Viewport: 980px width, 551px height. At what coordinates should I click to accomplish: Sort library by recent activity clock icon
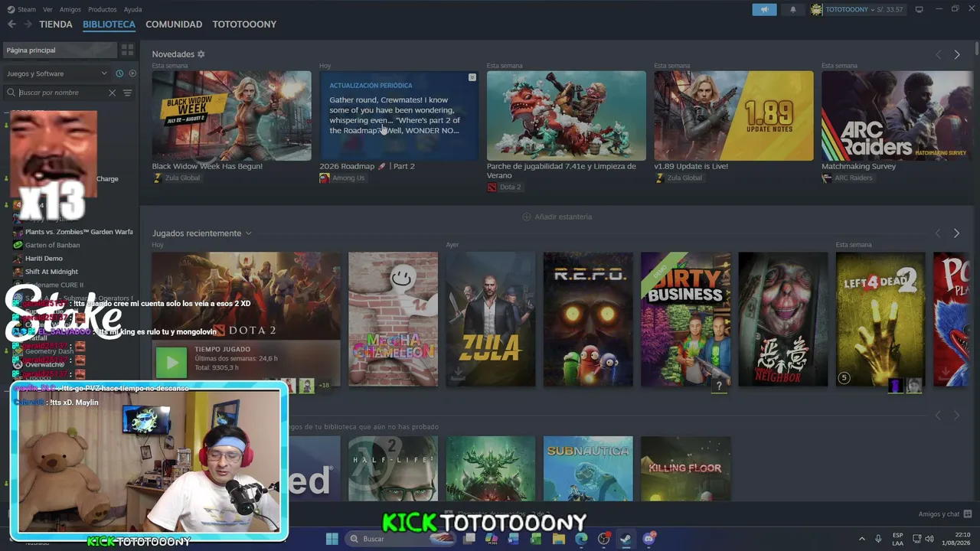click(119, 73)
